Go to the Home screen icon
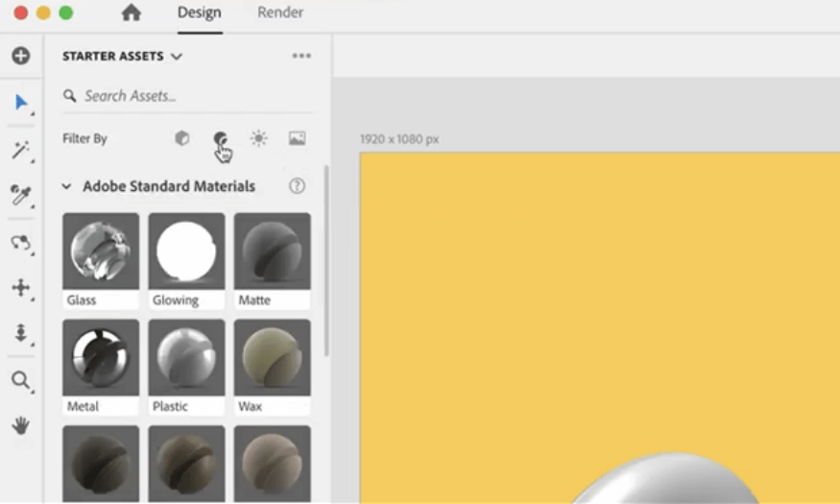The image size is (840, 504). (132, 12)
